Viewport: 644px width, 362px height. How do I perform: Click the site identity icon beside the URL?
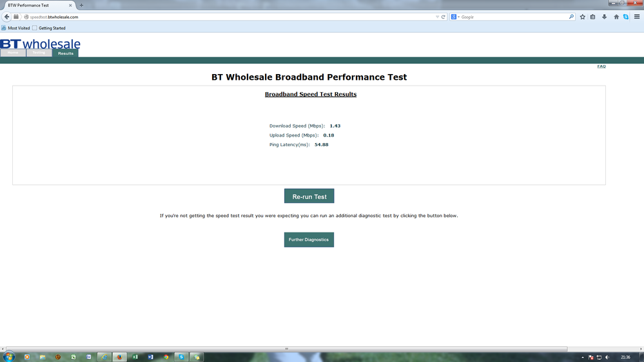(26, 17)
